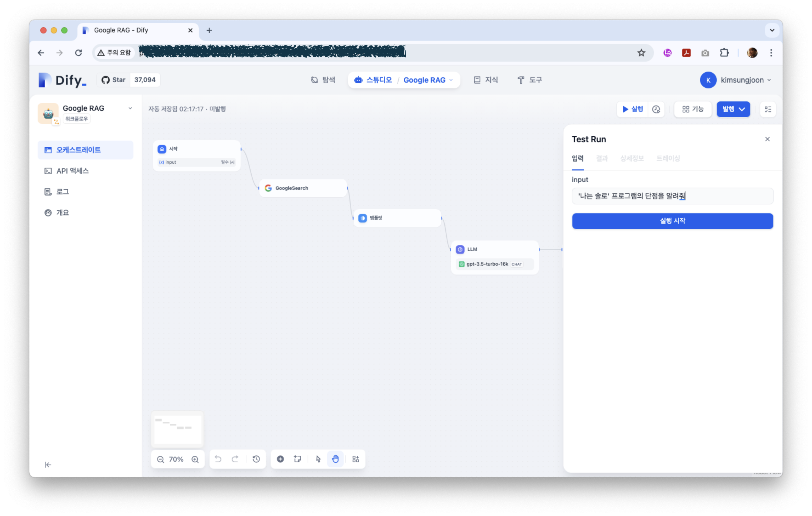This screenshot has height=516, width=812.
Task: Click the 70% zoom level control
Action: 176,459
